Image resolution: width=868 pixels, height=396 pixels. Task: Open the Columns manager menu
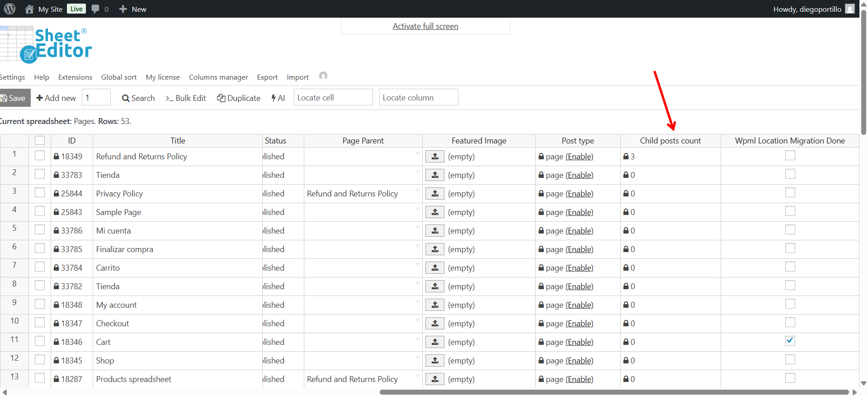[x=218, y=77]
